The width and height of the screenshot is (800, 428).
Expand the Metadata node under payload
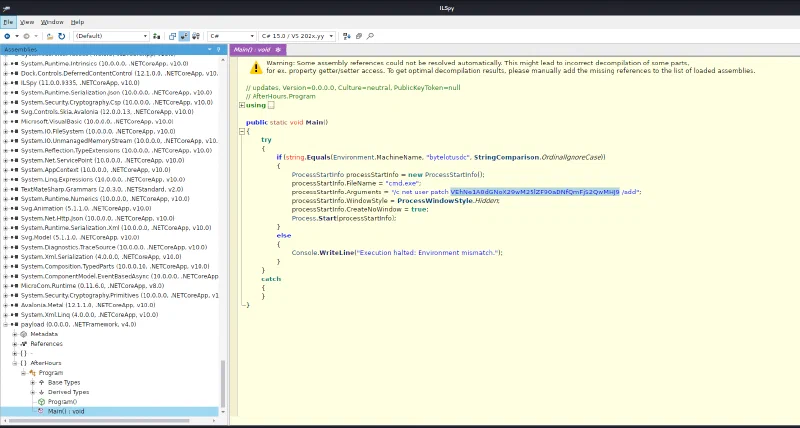(15, 334)
